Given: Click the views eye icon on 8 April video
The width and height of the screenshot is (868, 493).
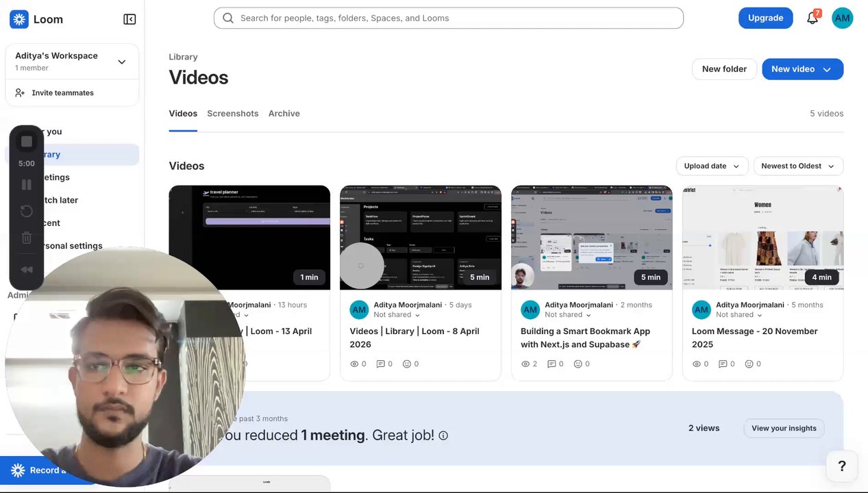Looking at the screenshot, I should (x=355, y=364).
